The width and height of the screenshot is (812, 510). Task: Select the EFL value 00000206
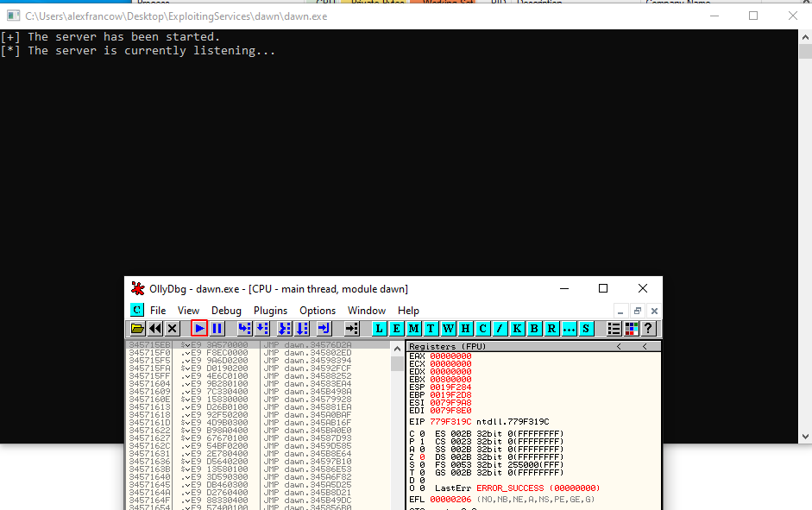pyautogui.click(x=450, y=500)
